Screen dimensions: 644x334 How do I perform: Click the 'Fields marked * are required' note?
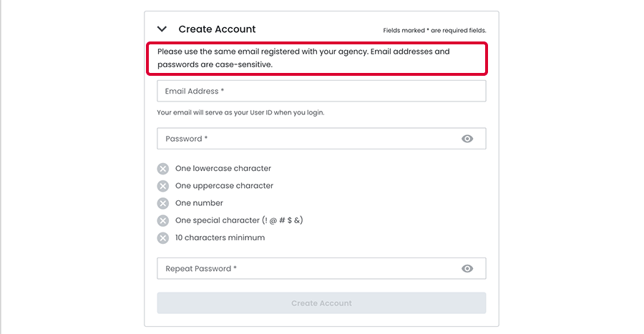coord(434,31)
